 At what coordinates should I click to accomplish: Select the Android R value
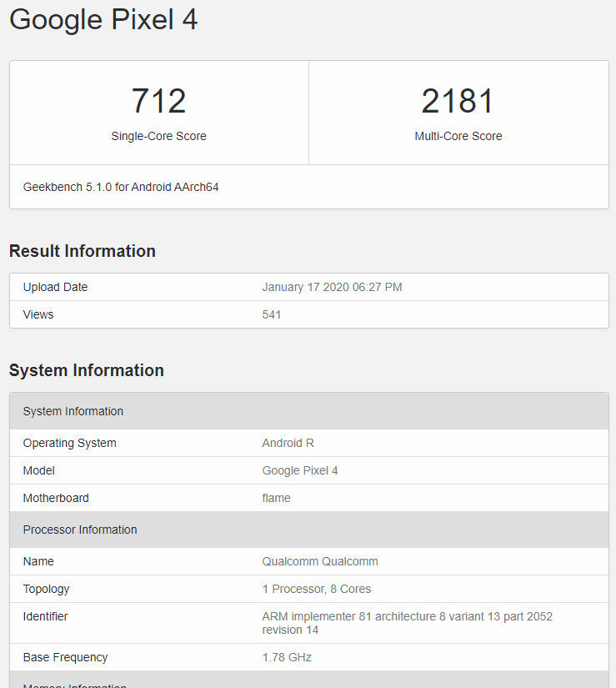pyautogui.click(x=288, y=443)
